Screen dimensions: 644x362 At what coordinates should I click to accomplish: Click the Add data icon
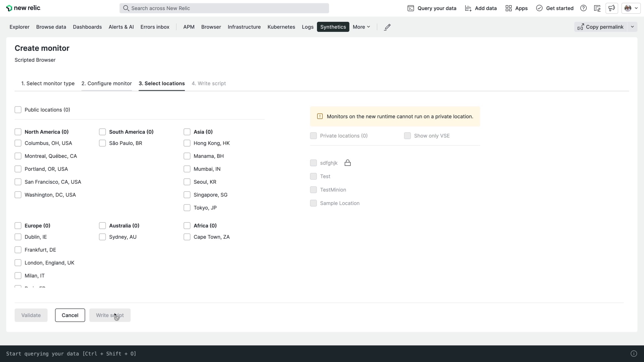coord(468,8)
